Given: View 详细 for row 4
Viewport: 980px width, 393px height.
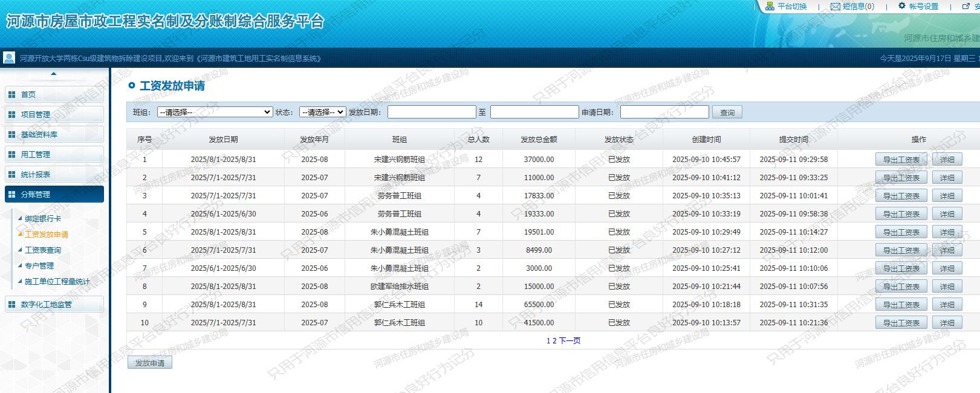Looking at the screenshot, I should click(x=947, y=214).
